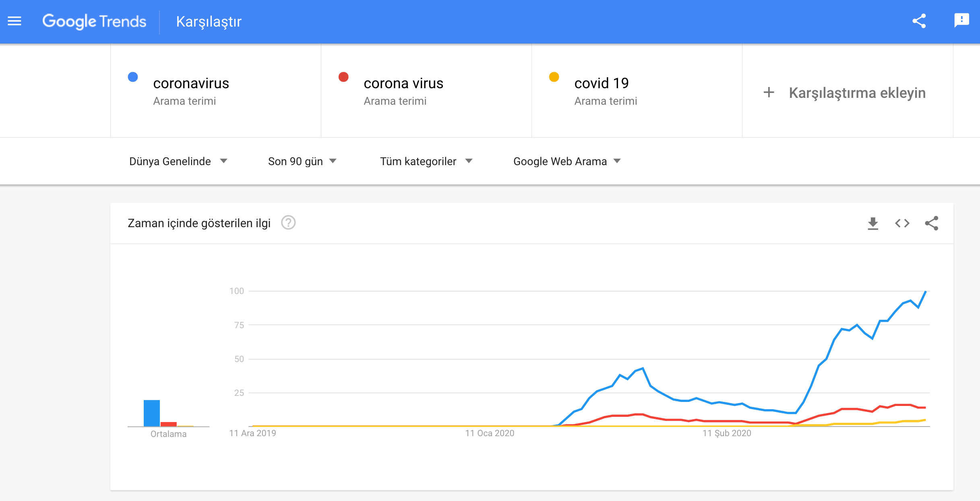Image resolution: width=980 pixels, height=501 pixels.
Task: Select the red corona virus legend dot
Action: coord(343,77)
